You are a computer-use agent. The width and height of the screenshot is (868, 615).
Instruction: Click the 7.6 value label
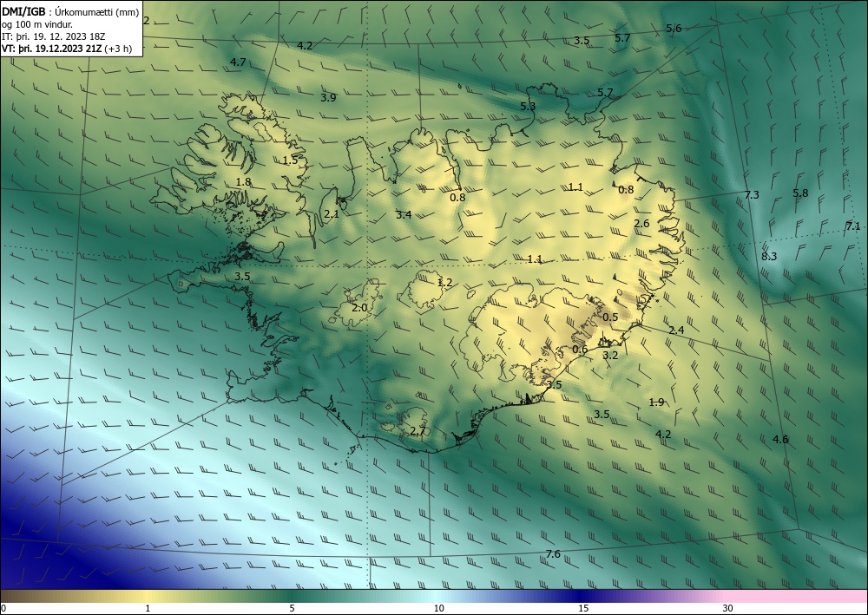click(553, 553)
